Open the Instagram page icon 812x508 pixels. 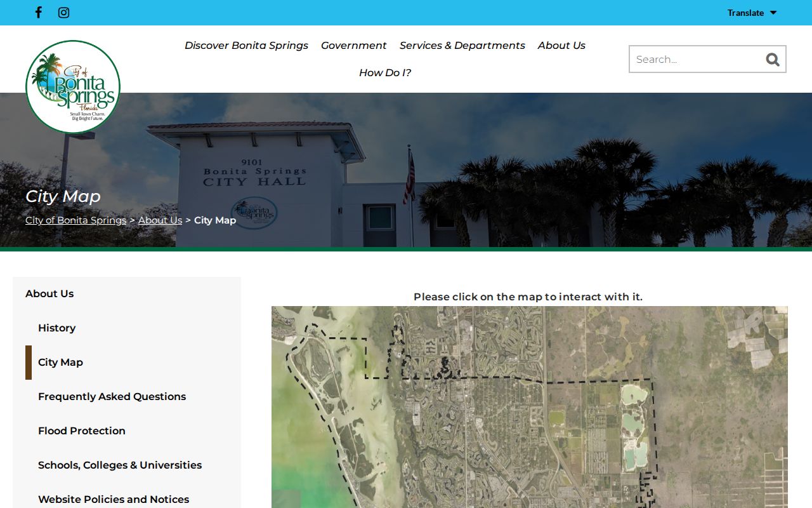(x=63, y=13)
